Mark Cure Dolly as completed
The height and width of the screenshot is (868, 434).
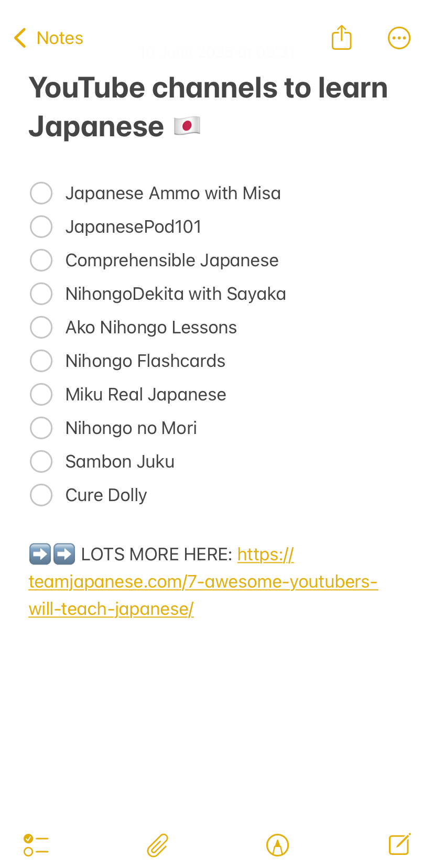[x=41, y=495]
